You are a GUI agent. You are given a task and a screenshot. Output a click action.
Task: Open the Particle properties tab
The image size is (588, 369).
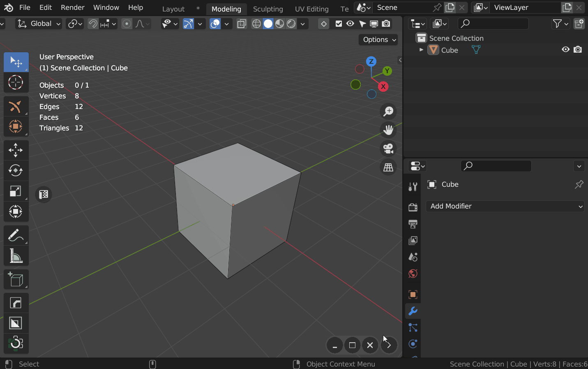413,328
